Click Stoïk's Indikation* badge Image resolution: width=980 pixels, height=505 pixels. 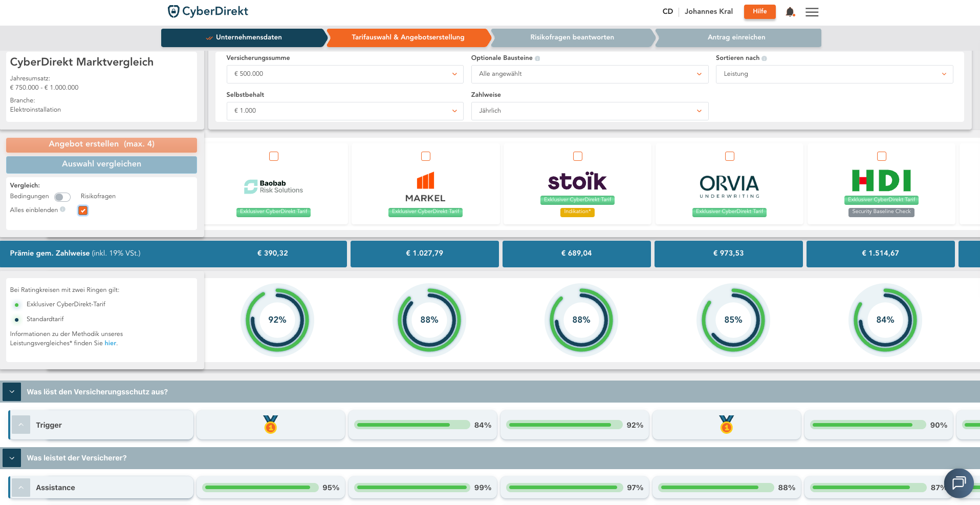coord(577,212)
